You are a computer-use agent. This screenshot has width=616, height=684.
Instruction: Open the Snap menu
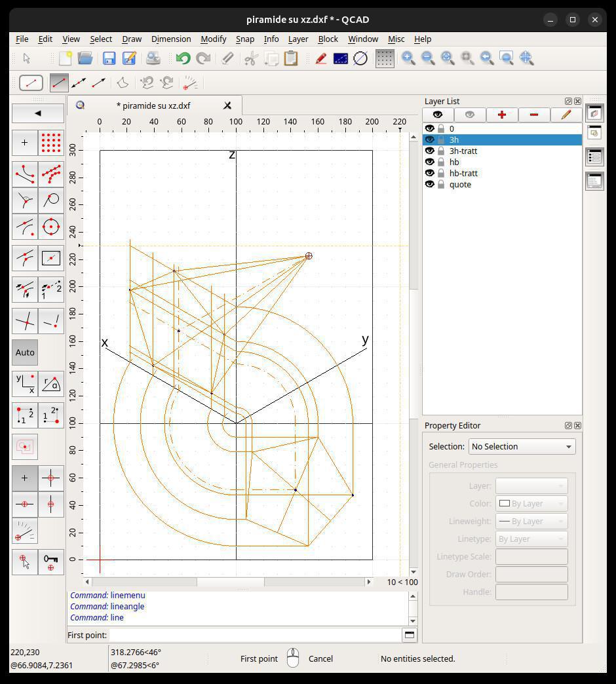(244, 39)
